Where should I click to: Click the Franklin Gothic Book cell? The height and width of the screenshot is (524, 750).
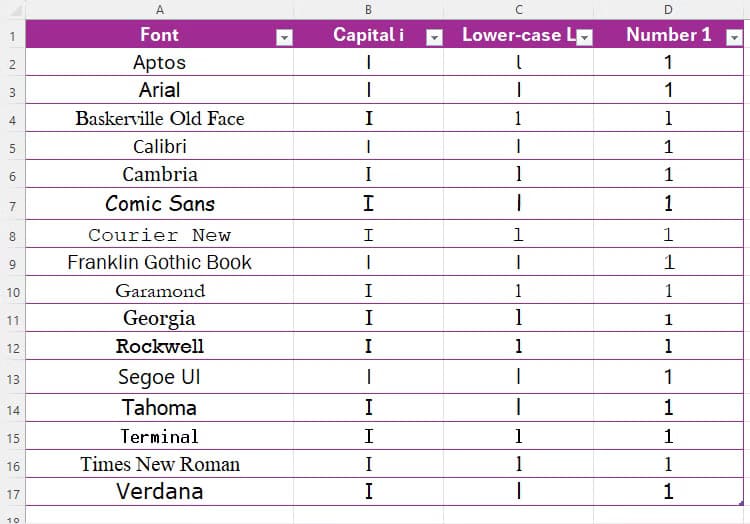pyautogui.click(x=159, y=262)
